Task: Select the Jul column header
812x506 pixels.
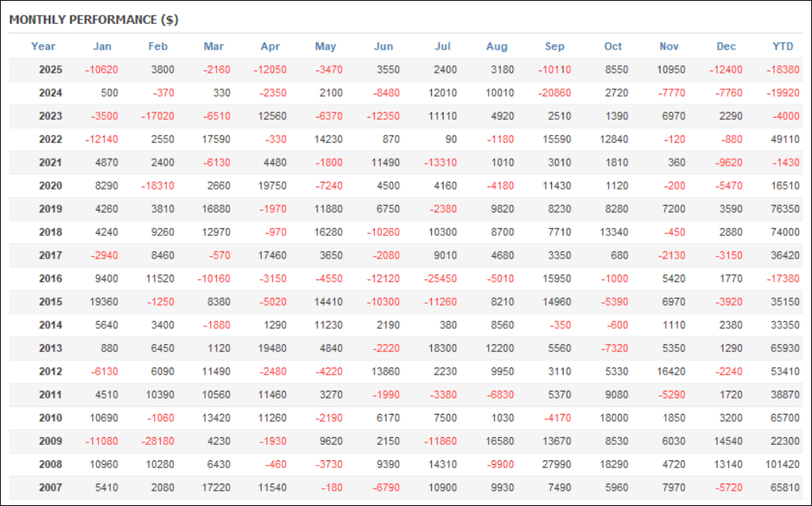Action: 442,46
